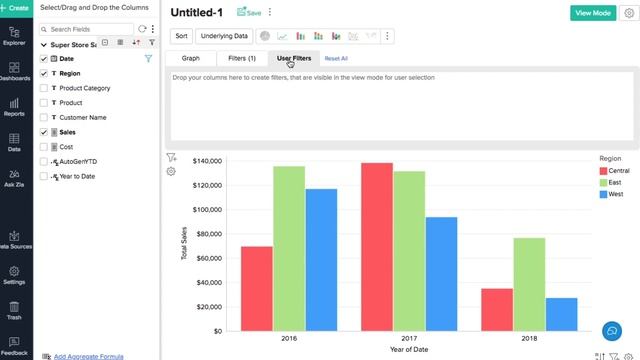This screenshot has height=360, width=640.
Task: Open Feedback in the sidebar
Action: 14,346
